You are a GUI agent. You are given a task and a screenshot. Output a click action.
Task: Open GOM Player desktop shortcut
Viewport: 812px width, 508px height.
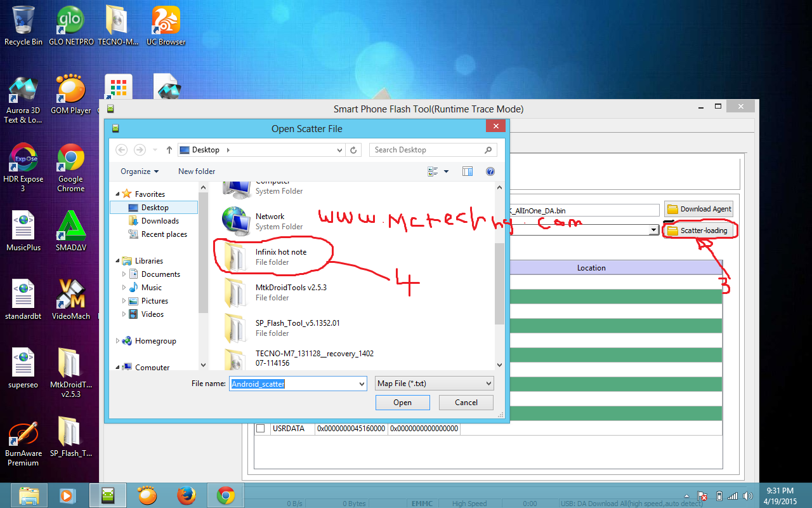click(71, 95)
